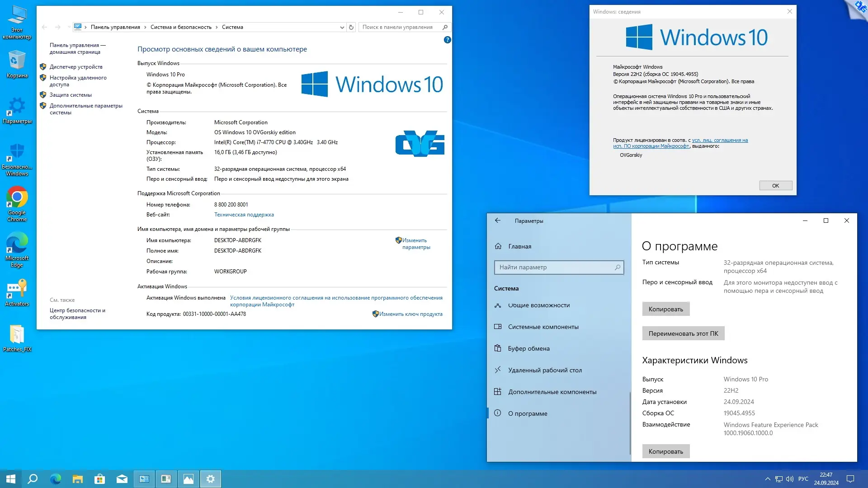Open 'Диспетчер устройств' link
Image resolution: width=868 pixels, height=488 pixels.
[76, 67]
